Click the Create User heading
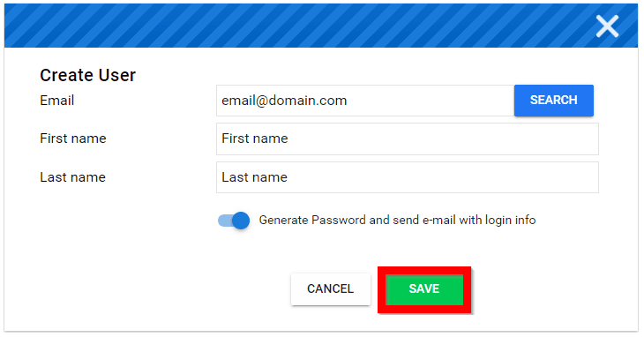The width and height of the screenshot is (644, 337). coord(87,75)
